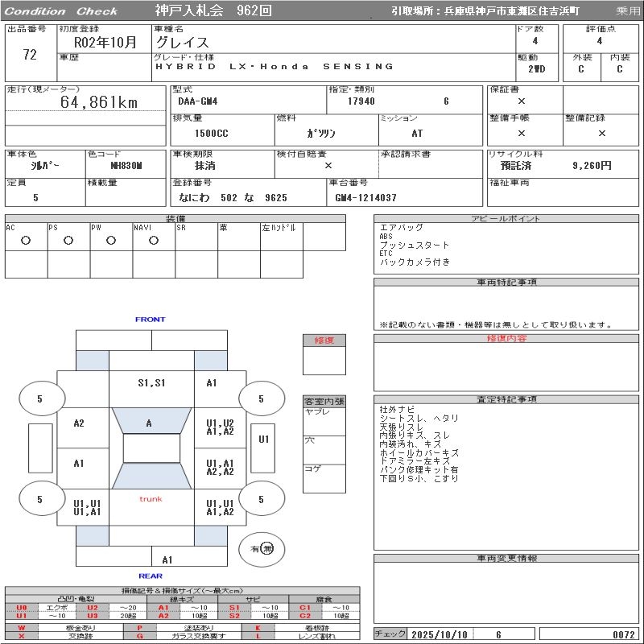
Task: Click the circle mark under AC
Action: 26,240
